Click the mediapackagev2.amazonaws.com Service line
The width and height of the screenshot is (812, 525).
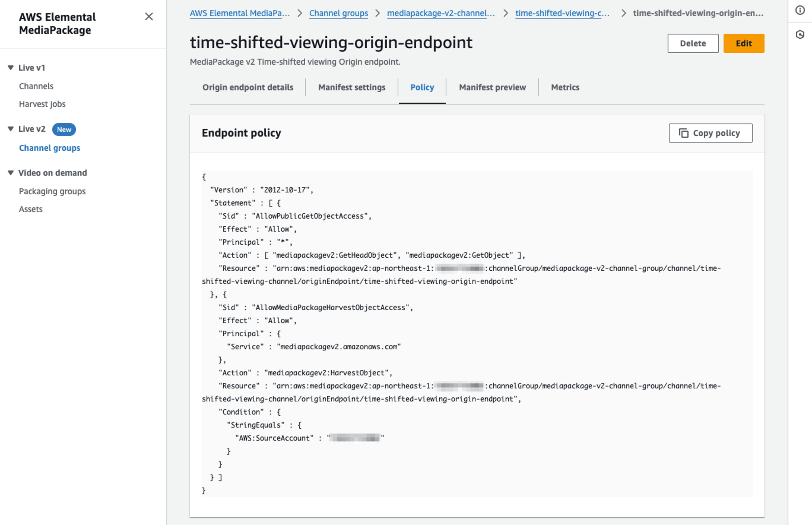pos(314,347)
